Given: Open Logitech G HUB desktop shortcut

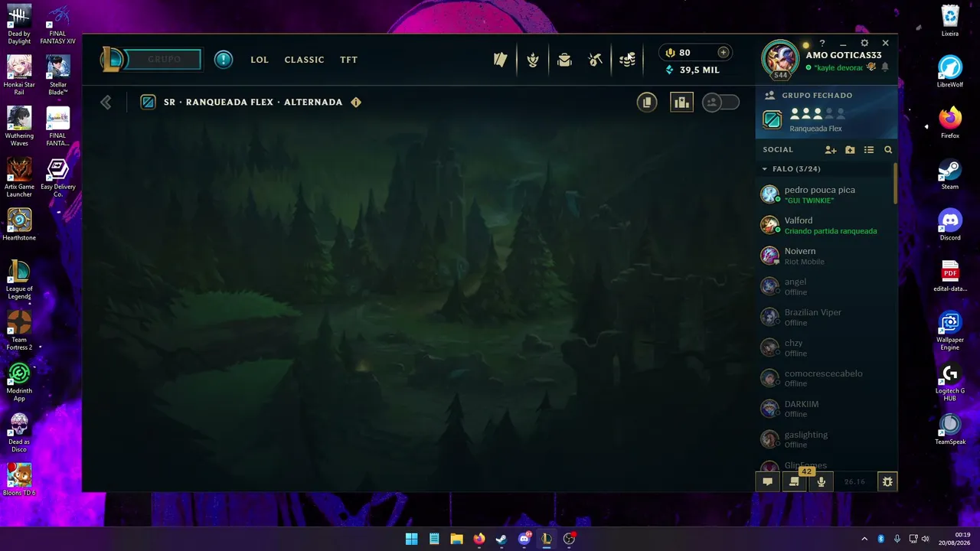Looking at the screenshot, I should pos(950,383).
